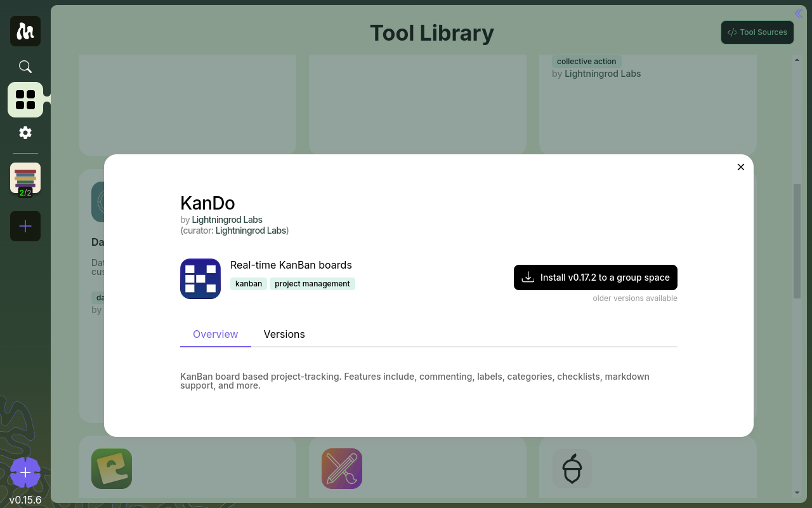The image size is (812, 508).
Task: Open the group with 2/2 badge
Action: [25, 178]
